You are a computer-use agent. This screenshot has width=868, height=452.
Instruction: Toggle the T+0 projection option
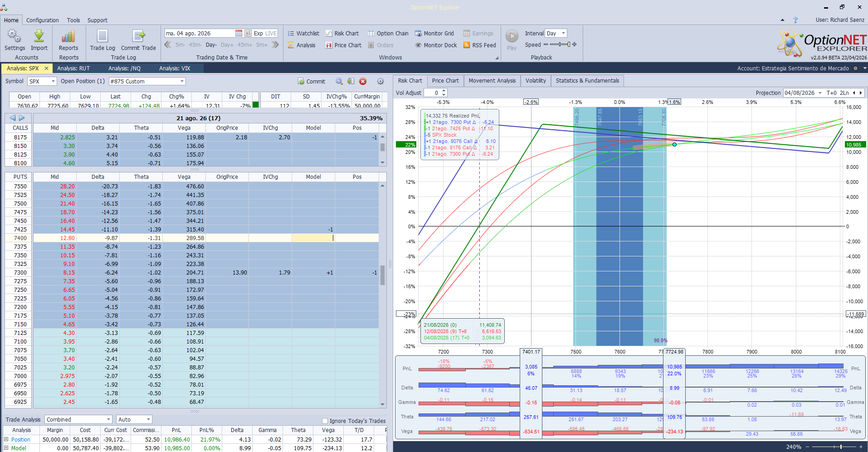click(831, 93)
